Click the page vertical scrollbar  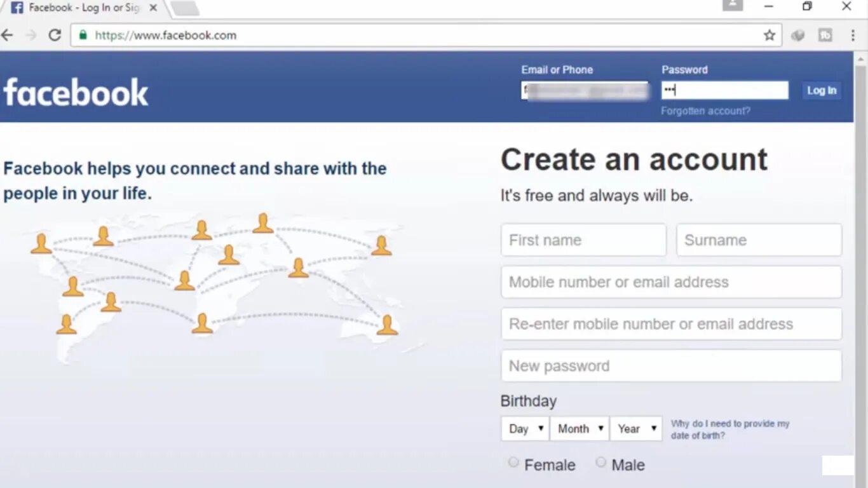tap(861, 270)
